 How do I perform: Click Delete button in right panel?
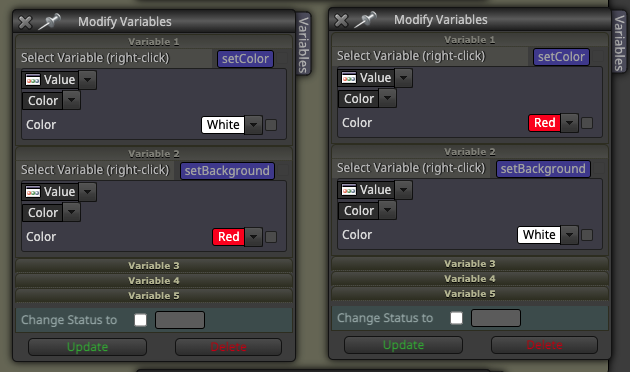click(x=544, y=345)
